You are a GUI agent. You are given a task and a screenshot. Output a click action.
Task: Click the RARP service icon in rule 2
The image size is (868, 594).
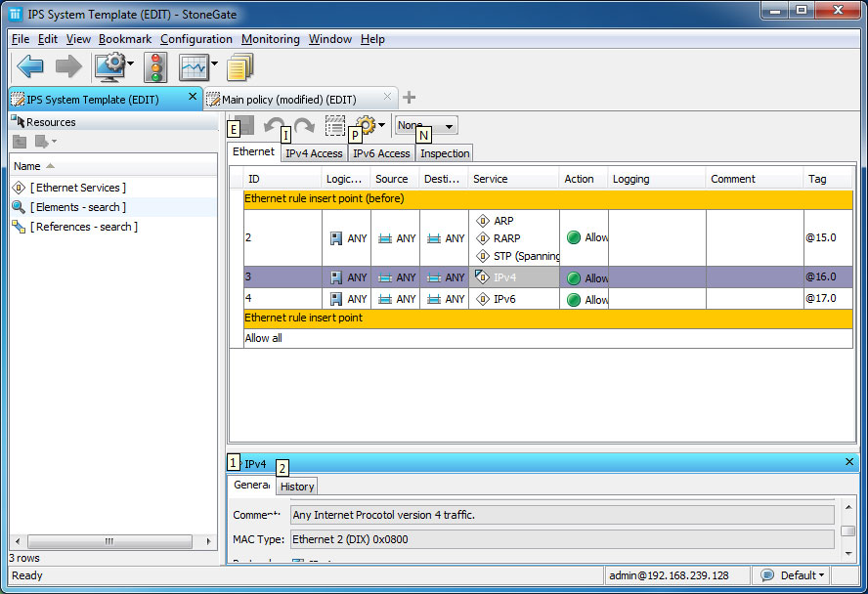click(483, 238)
